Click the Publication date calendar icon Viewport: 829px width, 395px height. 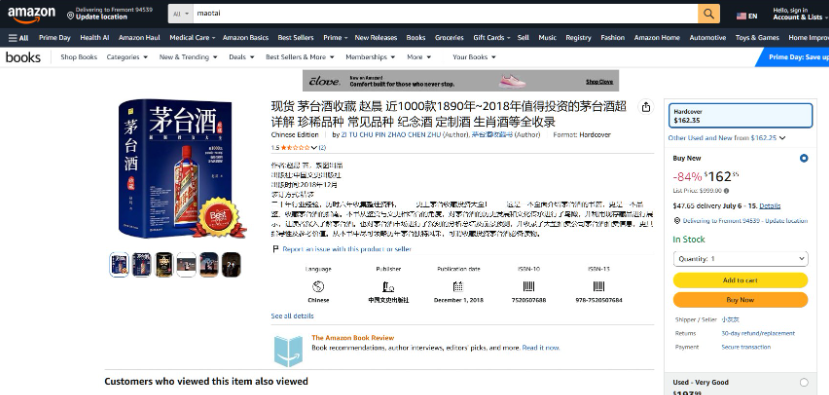458,287
